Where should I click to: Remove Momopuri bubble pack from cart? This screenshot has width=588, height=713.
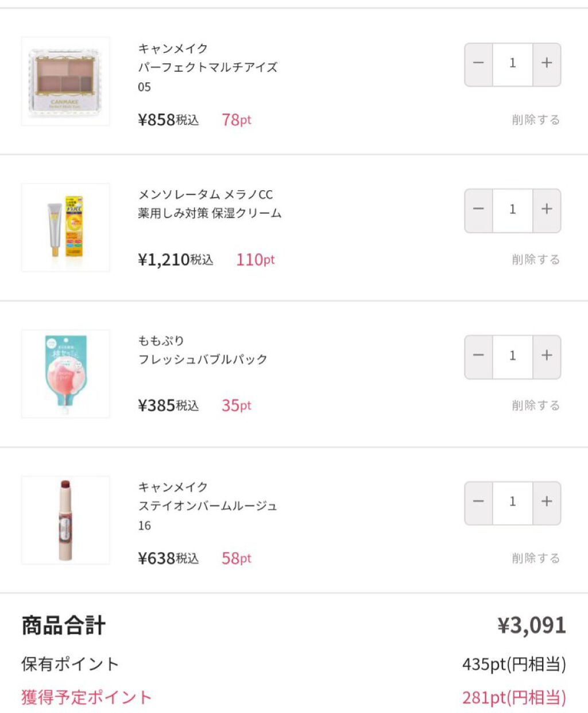(x=535, y=406)
